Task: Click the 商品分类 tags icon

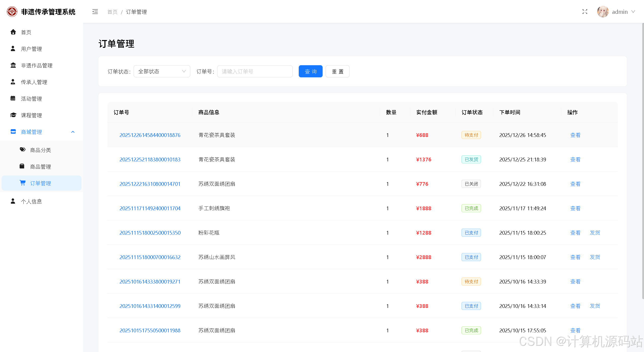Action: click(x=22, y=150)
